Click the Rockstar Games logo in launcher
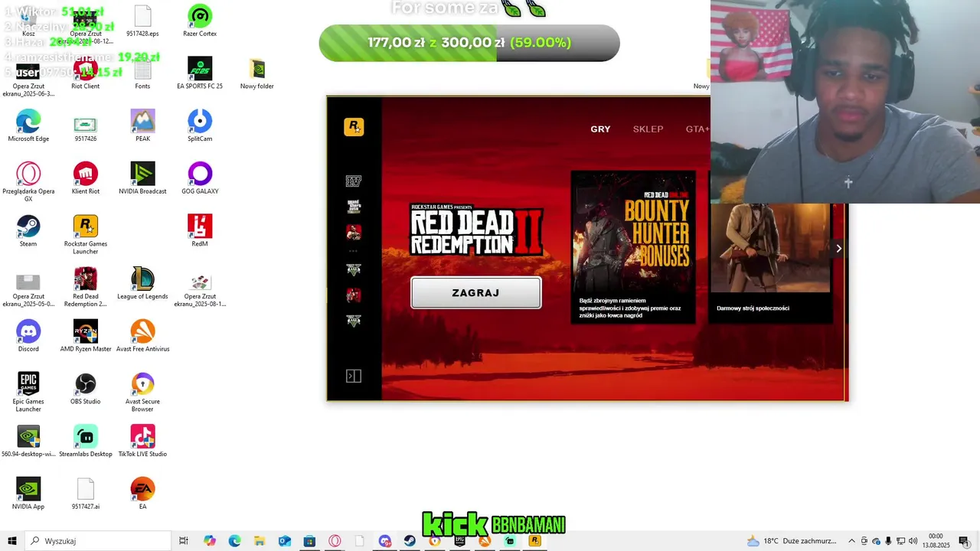The width and height of the screenshot is (980, 551). pos(354,127)
